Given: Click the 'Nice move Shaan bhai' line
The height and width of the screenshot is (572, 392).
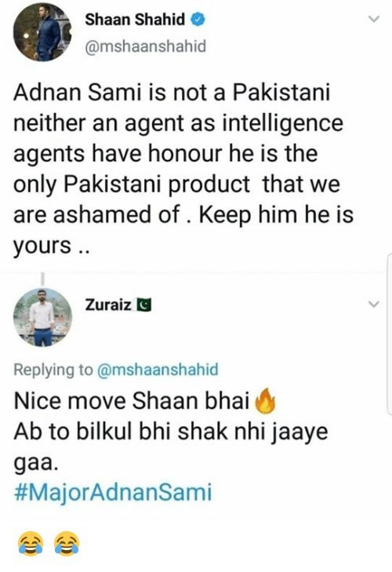Looking at the screenshot, I should click(x=131, y=401).
